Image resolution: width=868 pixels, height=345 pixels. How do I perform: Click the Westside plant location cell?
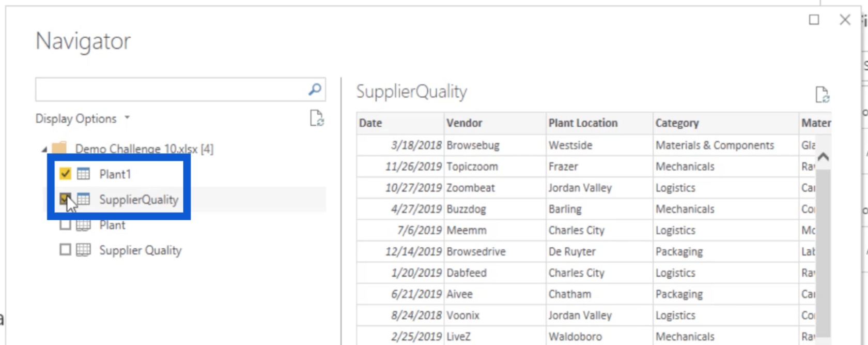(599, 145)
